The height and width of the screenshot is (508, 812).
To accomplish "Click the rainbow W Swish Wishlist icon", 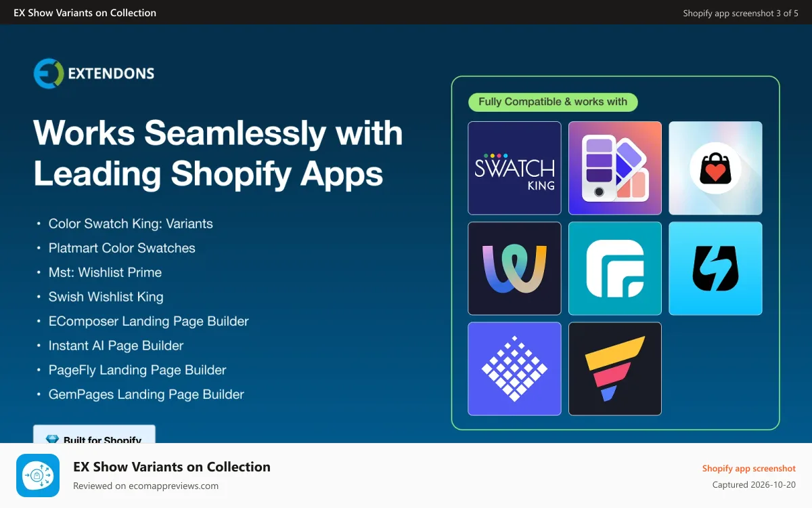I will tap(514, 268).
